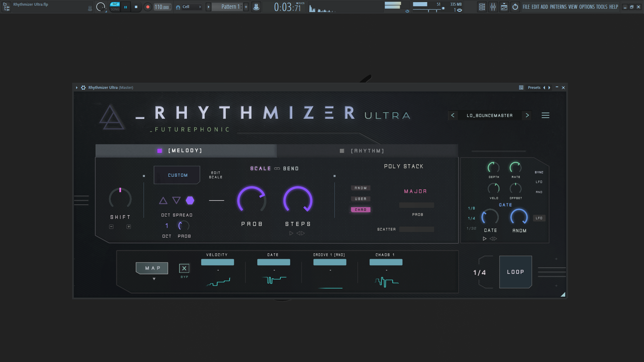The height and width of the screenshot is (362, 644).
Task: Open the PATTERNS menu
Action: coord(558,7)
